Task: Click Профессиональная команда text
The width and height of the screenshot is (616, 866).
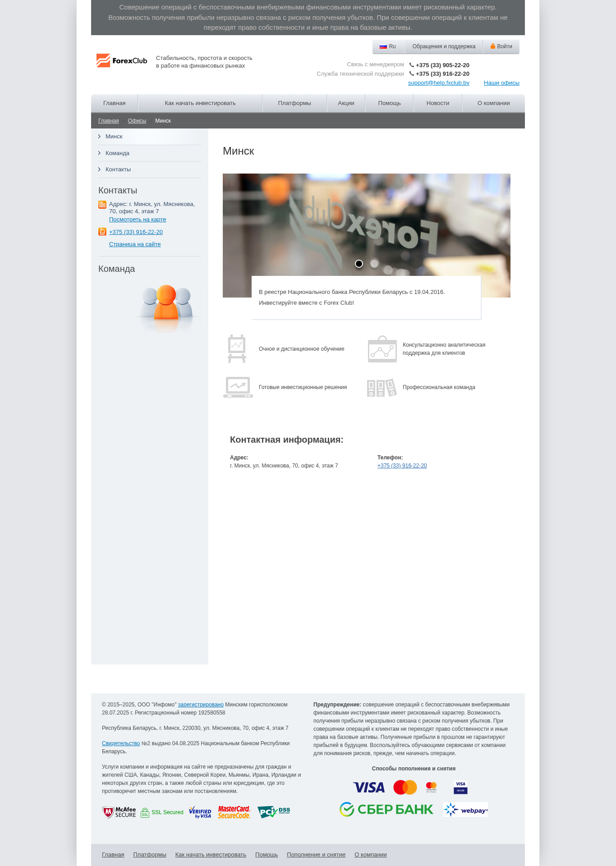Action: [x=439, y=387]
